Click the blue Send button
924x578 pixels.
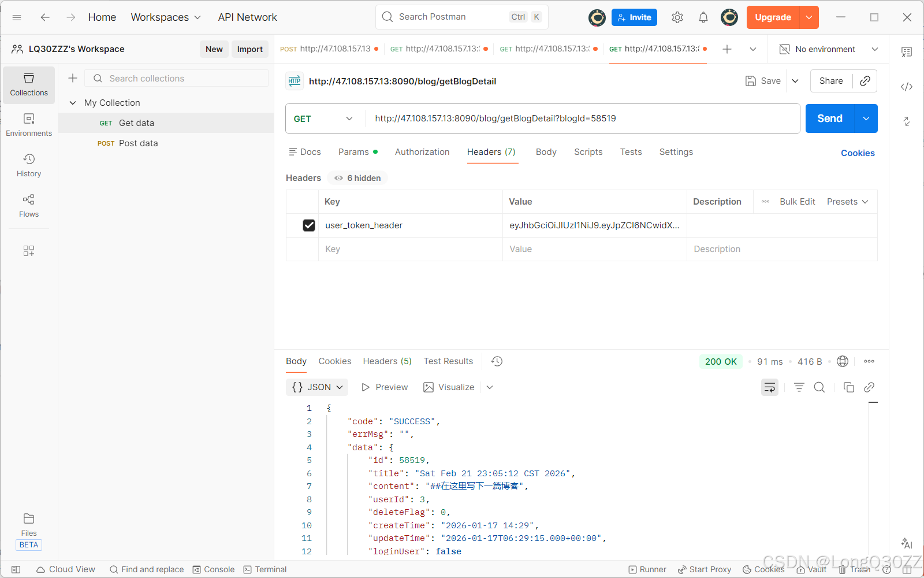[x=830, y=118]
